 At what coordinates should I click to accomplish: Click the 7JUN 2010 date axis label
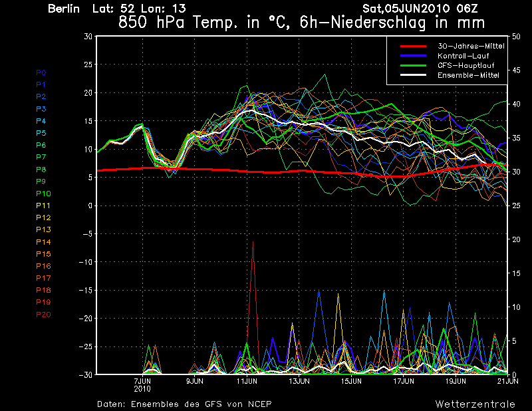pos(142,384)
